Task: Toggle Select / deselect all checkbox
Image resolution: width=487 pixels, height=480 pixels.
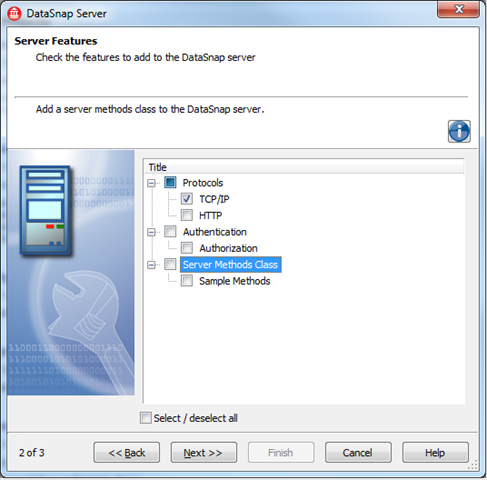Action: click(x=146, y=418)
